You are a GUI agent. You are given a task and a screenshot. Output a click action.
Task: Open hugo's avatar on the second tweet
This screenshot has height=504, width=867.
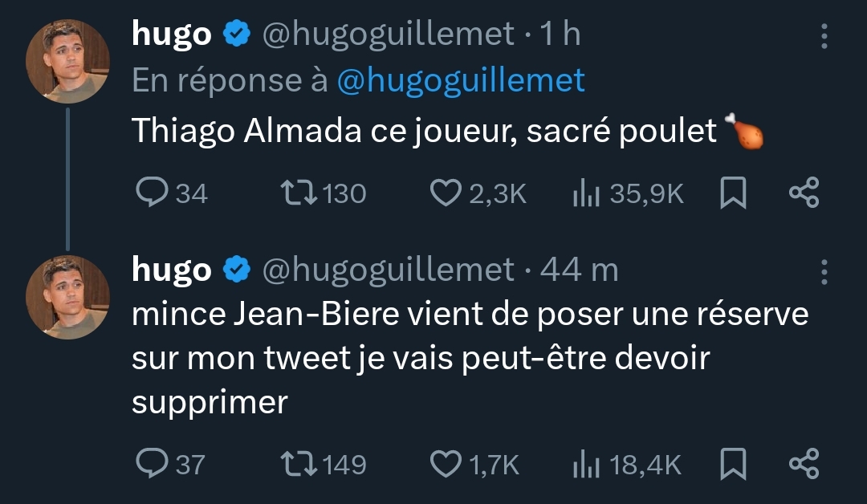click(x=67, y=297)
